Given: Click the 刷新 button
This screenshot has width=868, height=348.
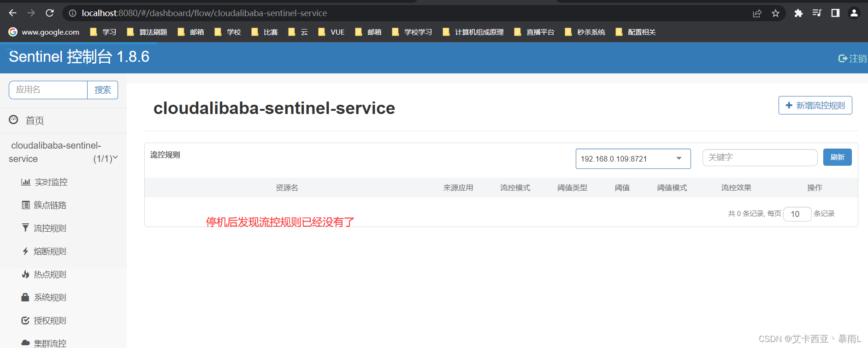Looking at the screenshot, I should [x=837, y=157].
